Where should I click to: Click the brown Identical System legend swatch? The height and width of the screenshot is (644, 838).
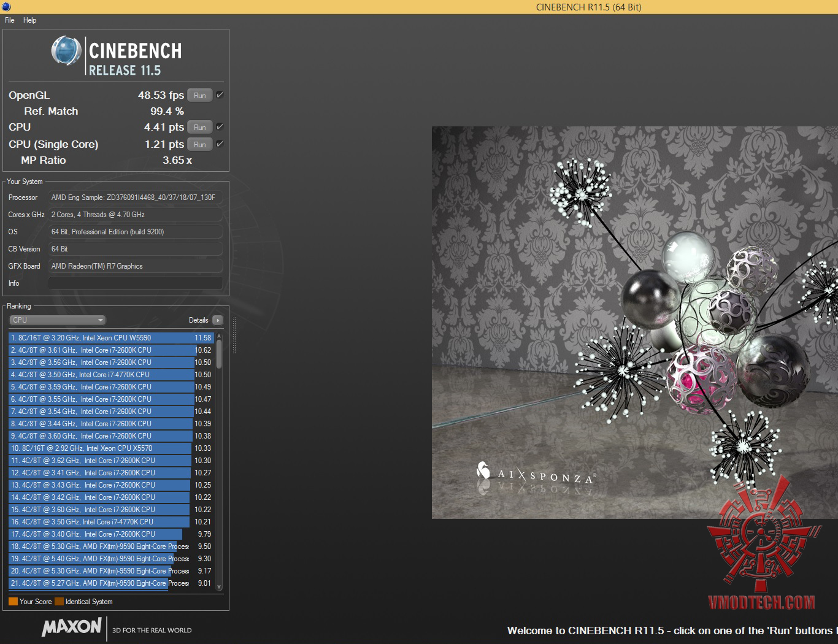point(59,602)
